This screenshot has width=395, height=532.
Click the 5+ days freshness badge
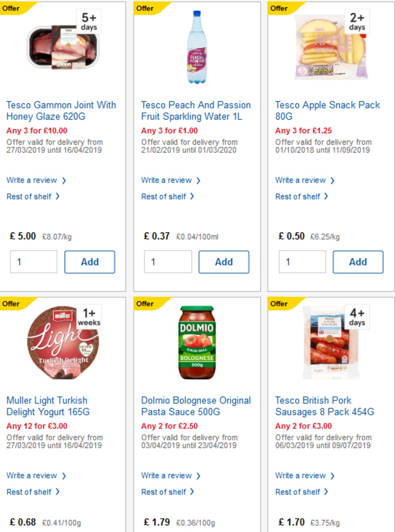pyautogui.click(x=89, y=20)
